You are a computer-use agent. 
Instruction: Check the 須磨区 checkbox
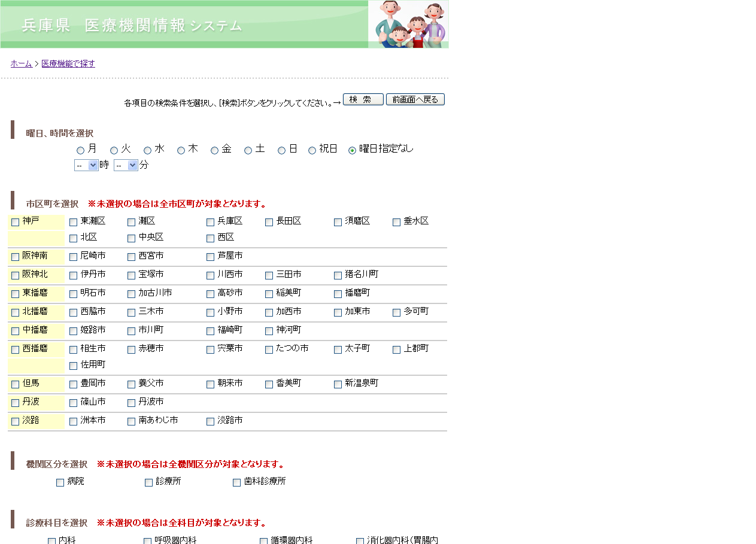(x=338, y=223)
